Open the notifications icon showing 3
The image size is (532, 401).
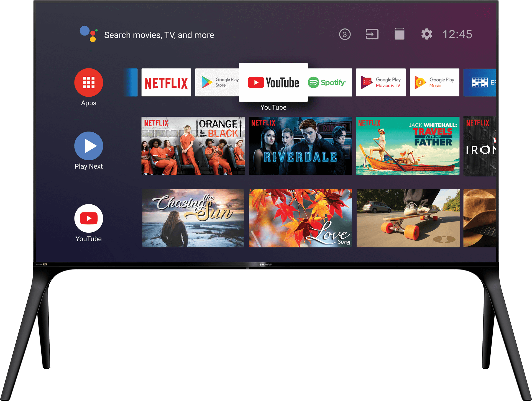[345, 34]
